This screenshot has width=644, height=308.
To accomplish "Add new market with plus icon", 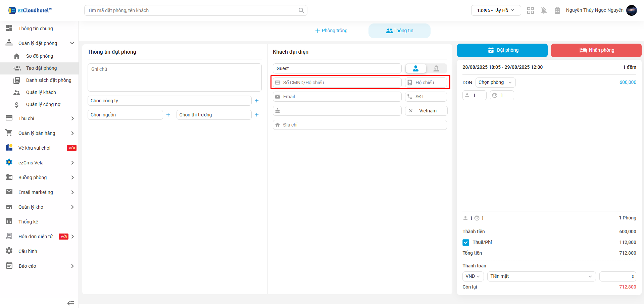I will pos(257,115).
